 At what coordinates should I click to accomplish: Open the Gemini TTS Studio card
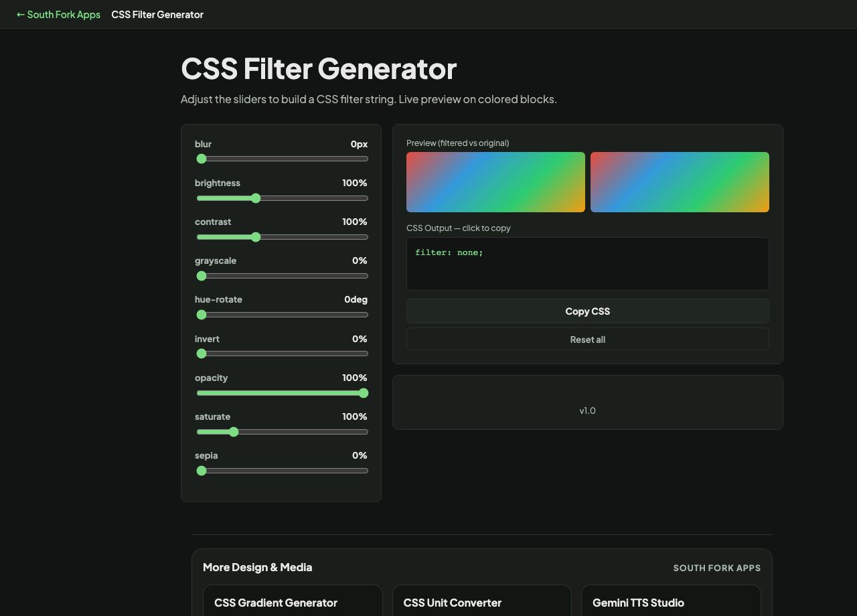pos(671,601)
